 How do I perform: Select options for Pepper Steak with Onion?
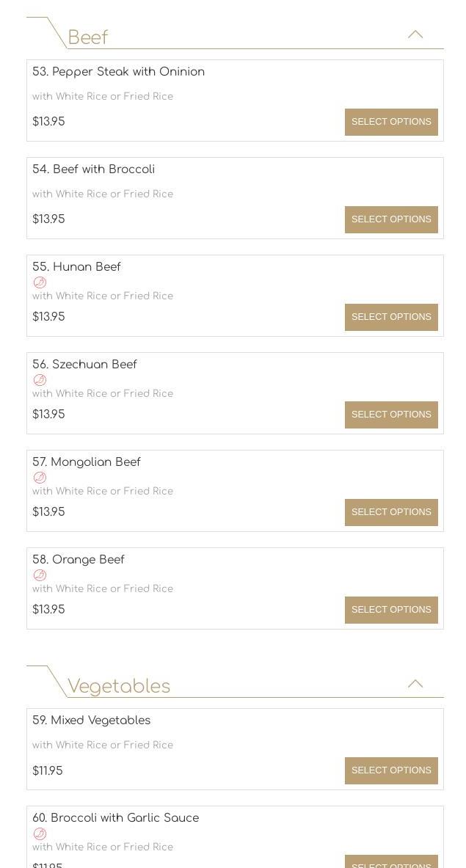click(391, 122)
